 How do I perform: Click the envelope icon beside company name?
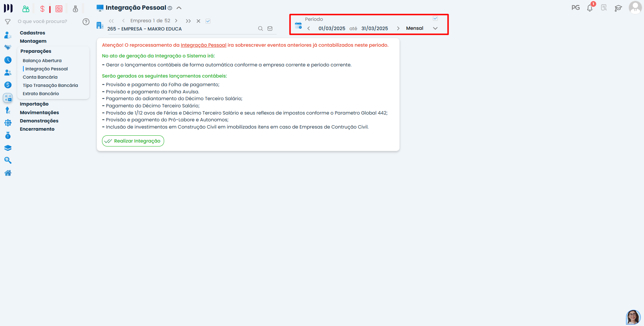(270, 29)
